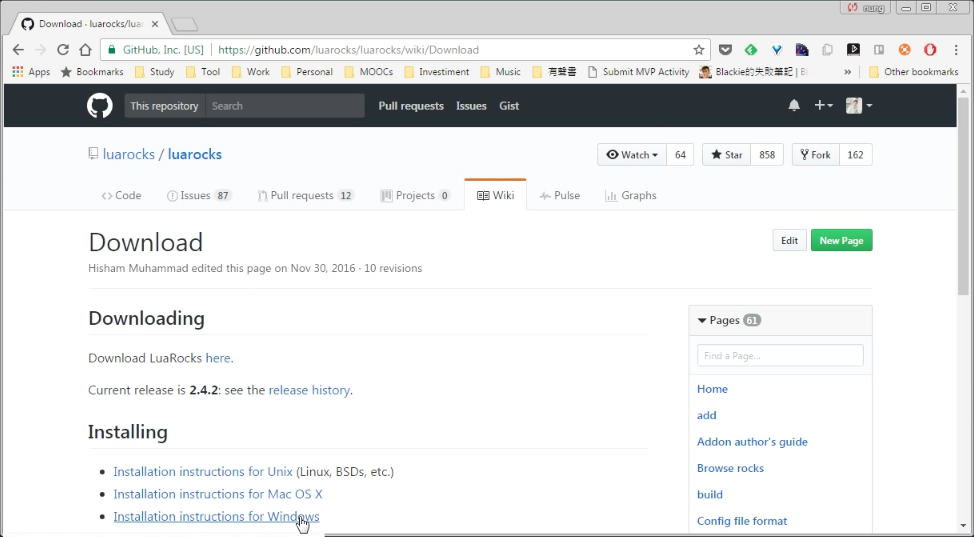Open the Other bookmarks folder

click(913, 71)
